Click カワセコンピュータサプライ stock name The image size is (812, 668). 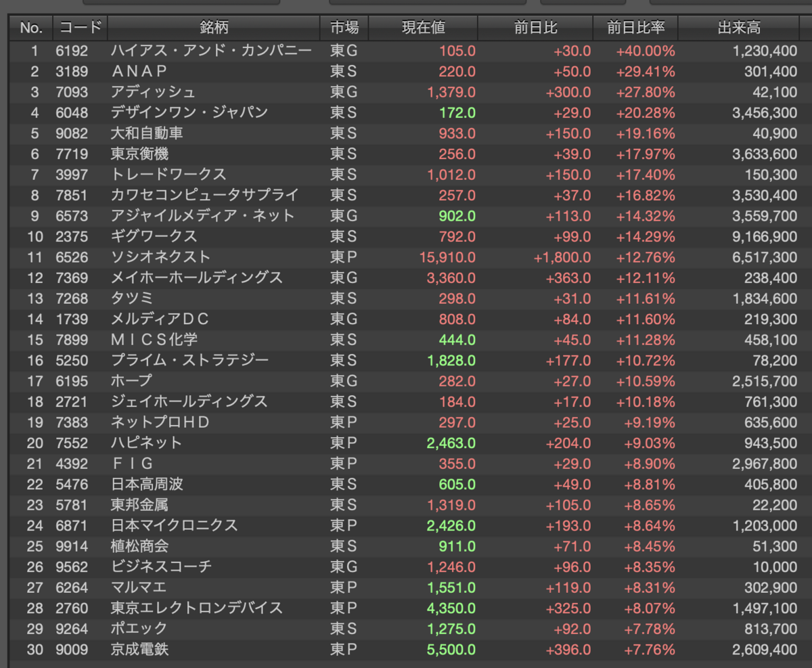point(204,195)
